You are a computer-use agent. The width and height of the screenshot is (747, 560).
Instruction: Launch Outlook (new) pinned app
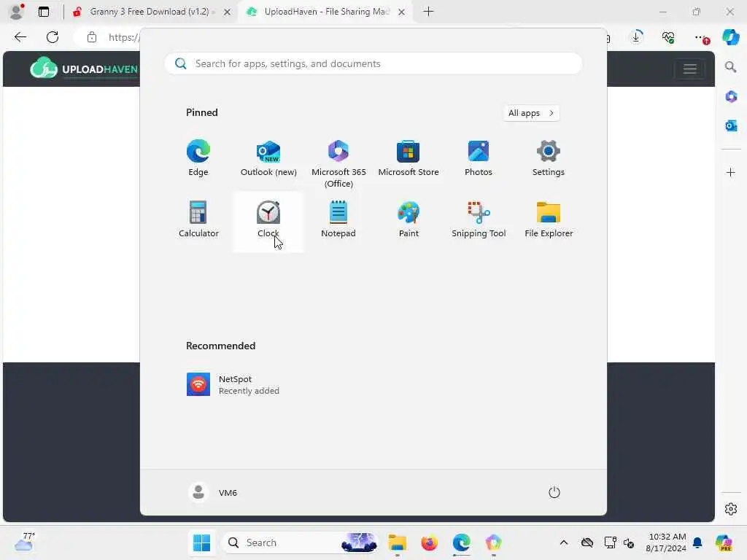[x=268, y=158]
